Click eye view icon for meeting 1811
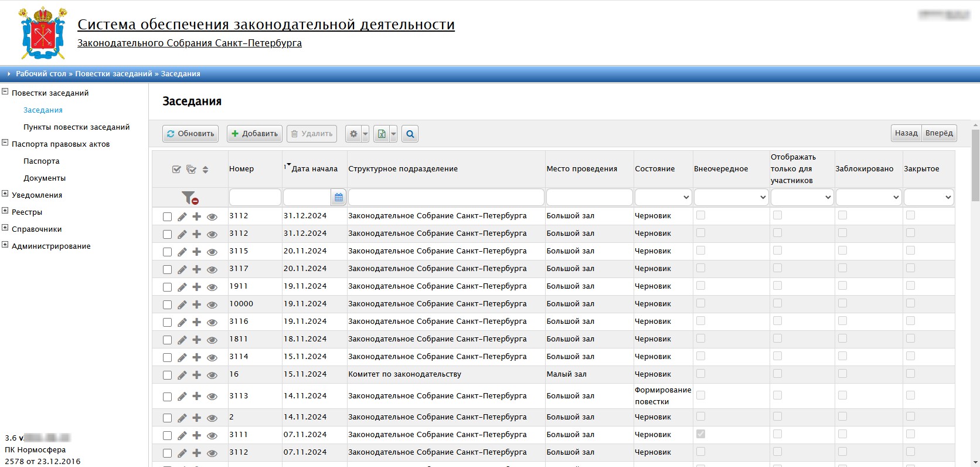The image size is (980, 467). point(212,340)
